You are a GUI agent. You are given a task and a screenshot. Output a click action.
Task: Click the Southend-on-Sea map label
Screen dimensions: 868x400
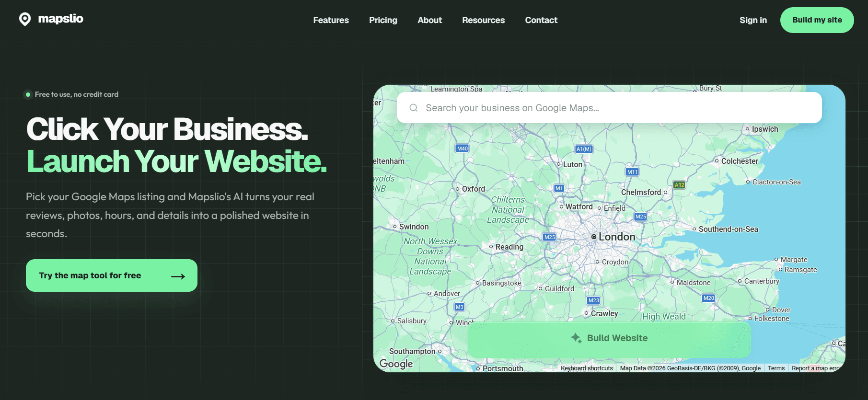click(728, 229)
